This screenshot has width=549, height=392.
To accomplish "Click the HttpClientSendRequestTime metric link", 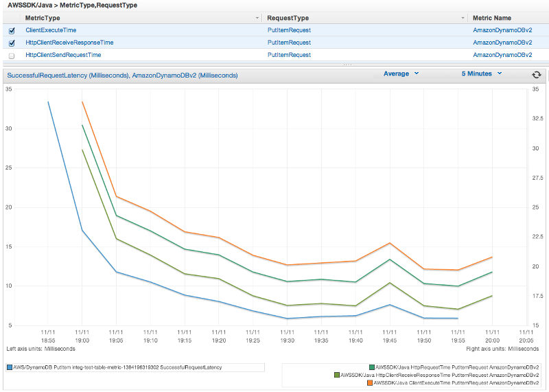I will [63, 55].
